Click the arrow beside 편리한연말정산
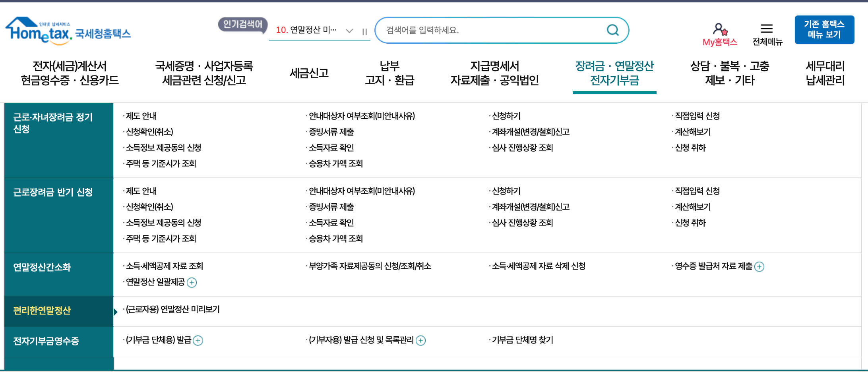Screen dimensions: 868x372 pyautogui.click(x=116, y=311)
